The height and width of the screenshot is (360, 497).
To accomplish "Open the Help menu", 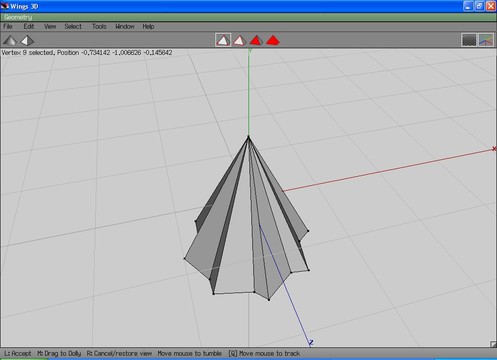I will point(148,26).
